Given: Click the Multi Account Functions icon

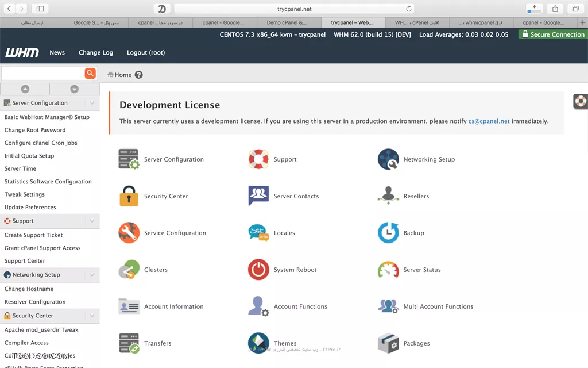Looking at the screenshot, I should click(x=388, y=306).
